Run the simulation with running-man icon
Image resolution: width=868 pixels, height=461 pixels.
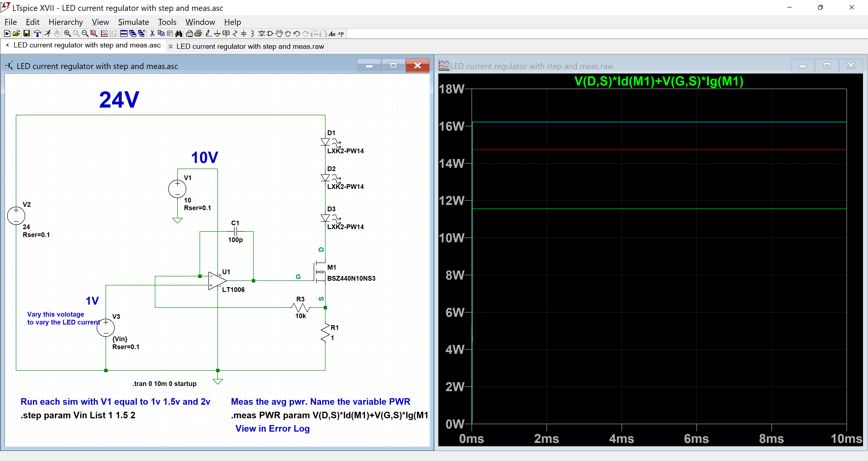click(47, 34)
